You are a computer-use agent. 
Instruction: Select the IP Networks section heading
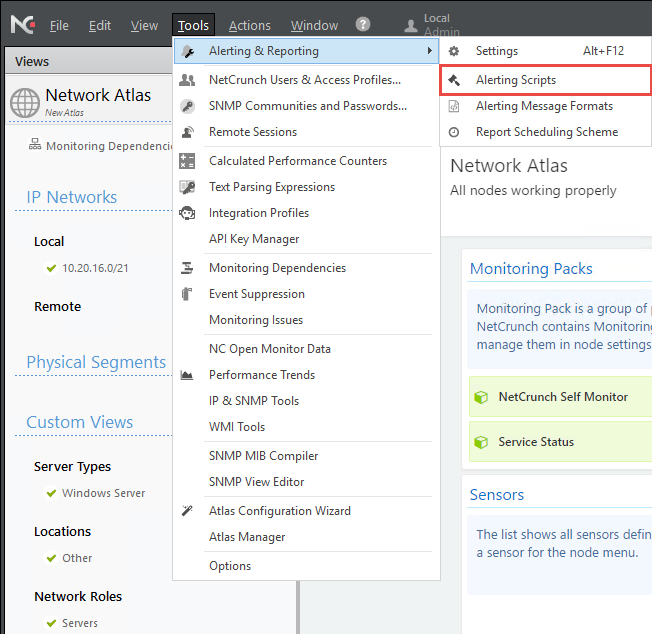(72, 197)
